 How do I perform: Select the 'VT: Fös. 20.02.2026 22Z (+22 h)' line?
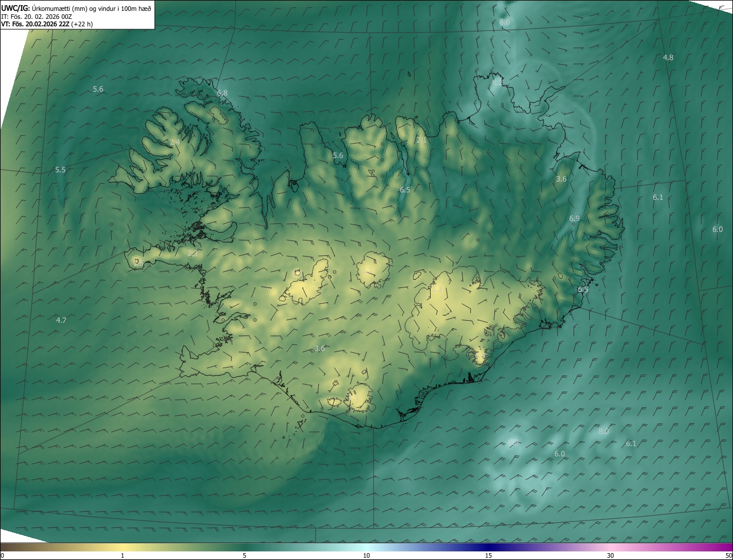coord(46,24)
